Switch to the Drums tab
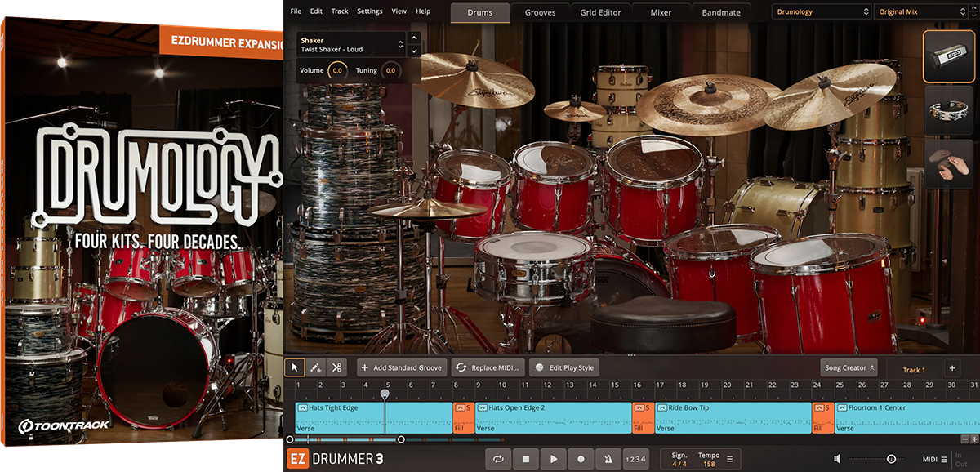This screenshot has width=980, height=472. pos(480,12)
